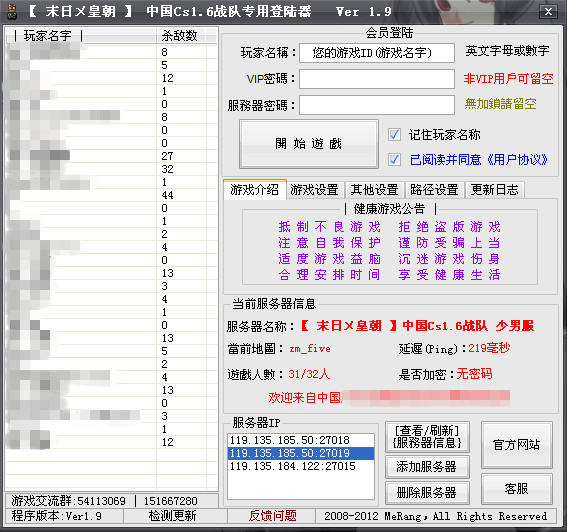Viewport: 567px width, 532px height.
Task: Click the 玩家名称 input field
Action: pyautogui.click(x=377, y=53)
